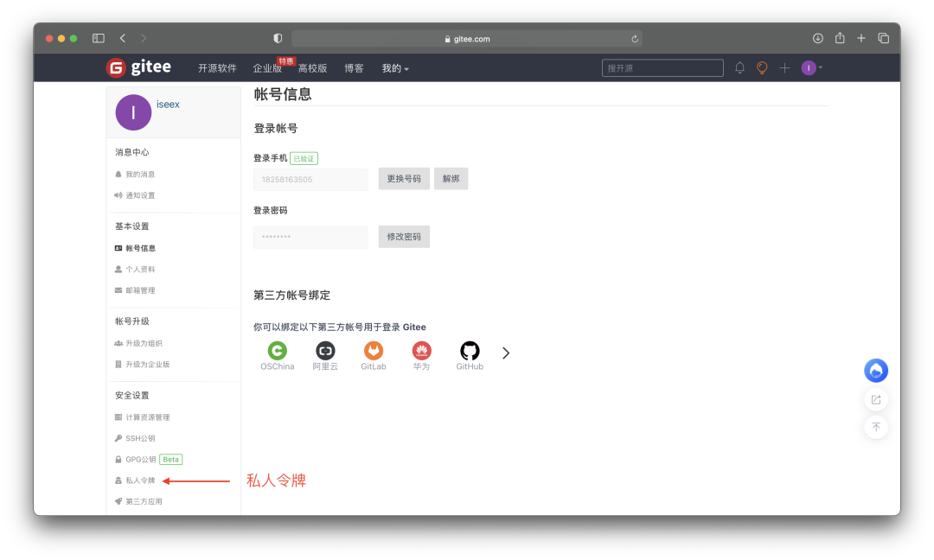
Task: Click the Safari share icon
Action: (x=839, y=38)
